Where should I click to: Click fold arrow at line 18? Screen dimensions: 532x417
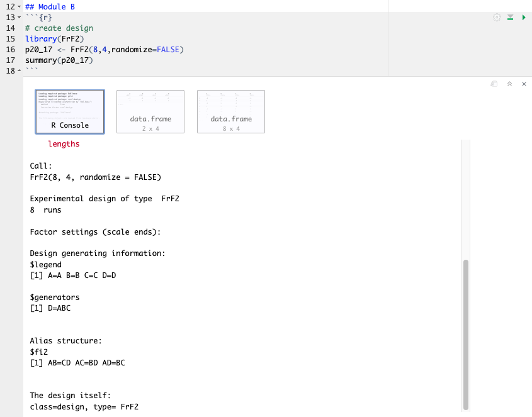click(19, 71)
